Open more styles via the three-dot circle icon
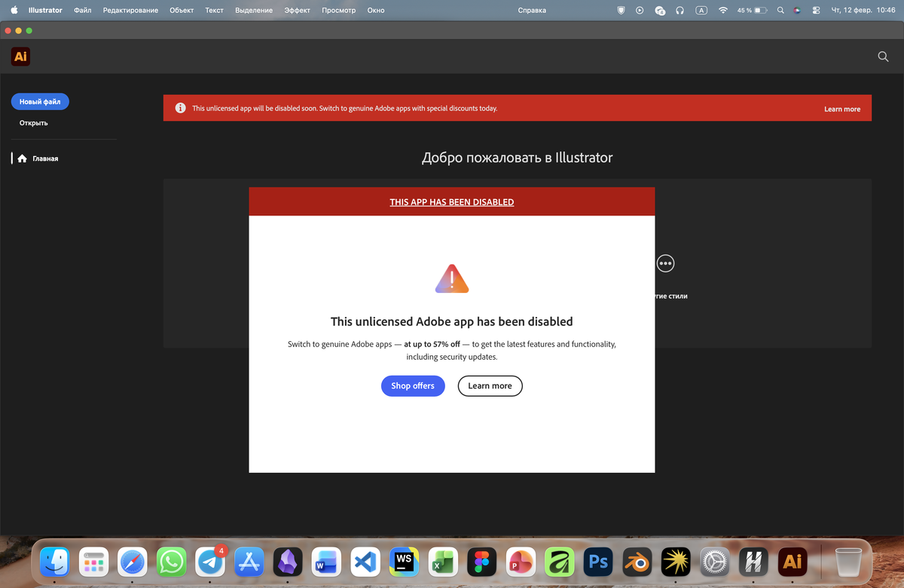Viewport: 904px width, 588px height. coord(665,264)
